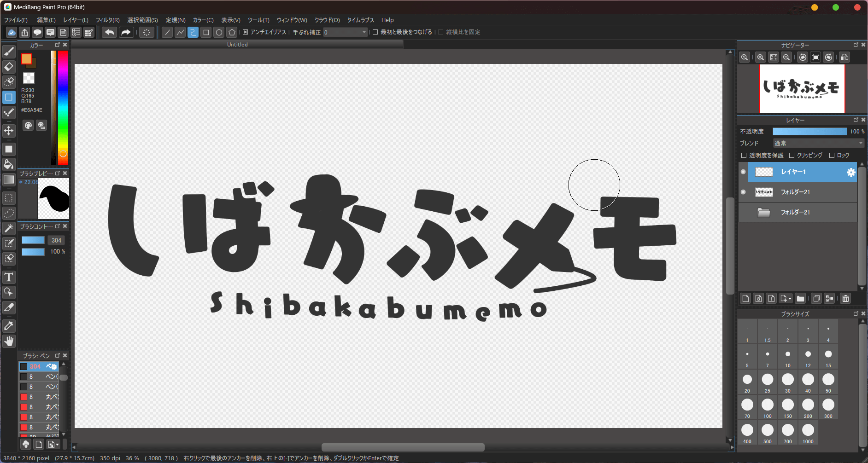Adjust the 不透明度 opacity slider
The height and width of the screenshot is (463, 868).
(x=809, y=132)
